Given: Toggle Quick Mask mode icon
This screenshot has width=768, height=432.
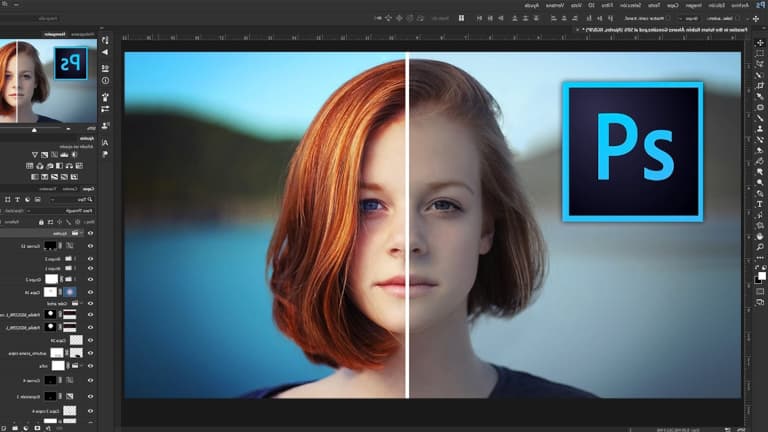Looking at the screenshot, I should click(760, 292).
